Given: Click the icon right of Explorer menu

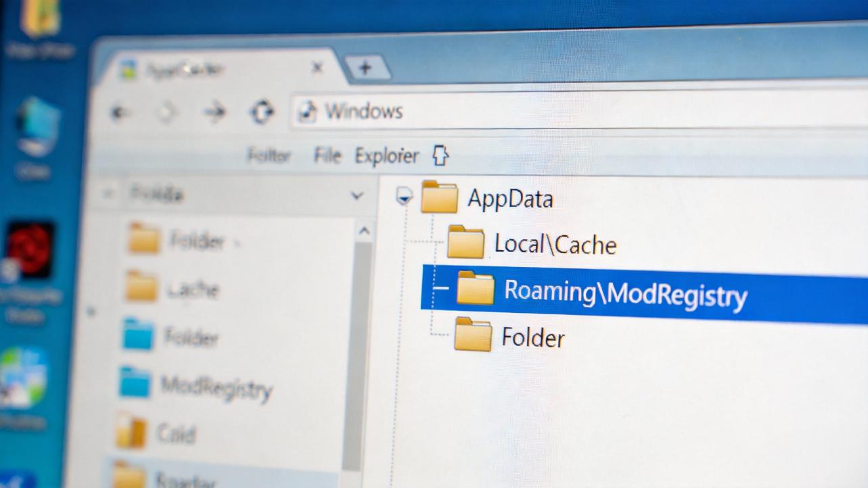Looking at the screenshot, I should pyautogui.click(x=440, y=155).
